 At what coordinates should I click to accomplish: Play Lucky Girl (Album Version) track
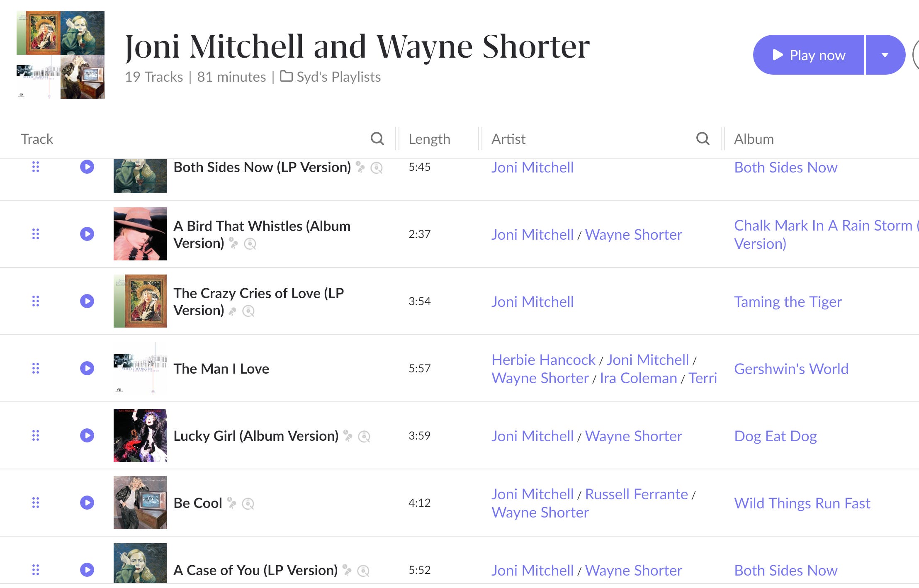87,435
